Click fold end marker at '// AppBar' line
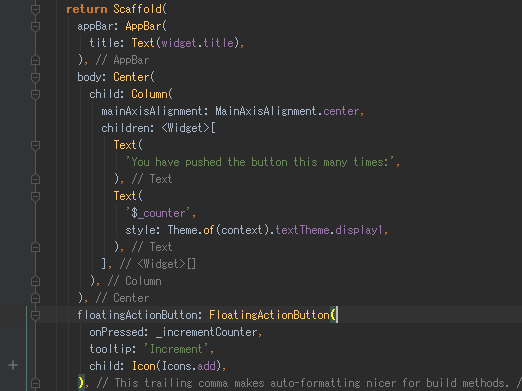Image resolution: width=522 pixels, height=391 pixels. coord(35,60)
